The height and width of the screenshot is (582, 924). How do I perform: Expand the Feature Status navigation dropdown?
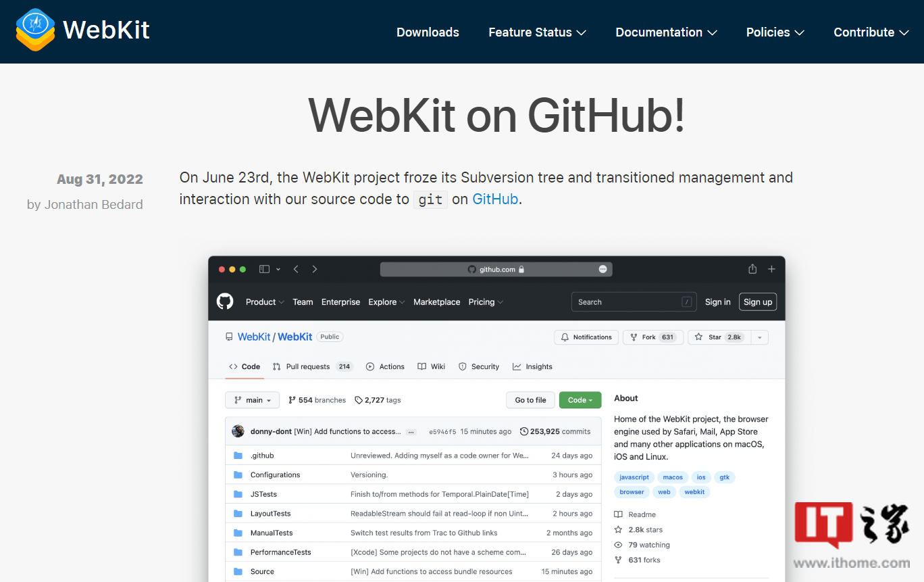click(x=537, y=32)
